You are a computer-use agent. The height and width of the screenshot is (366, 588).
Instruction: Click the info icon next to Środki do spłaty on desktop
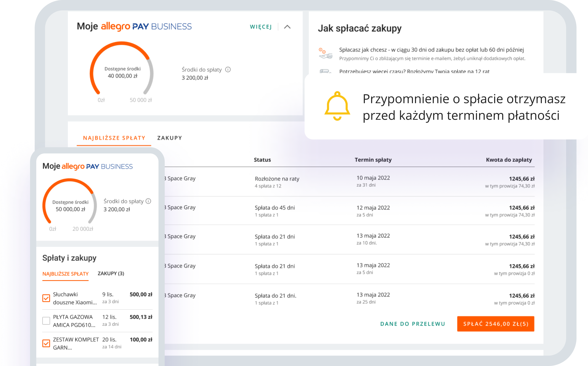[228, 70]
